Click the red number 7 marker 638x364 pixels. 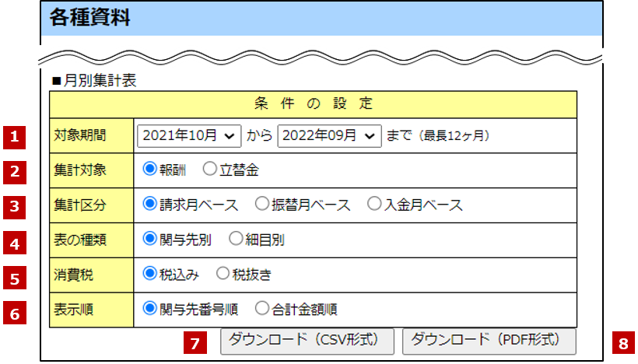coord(196,343)
